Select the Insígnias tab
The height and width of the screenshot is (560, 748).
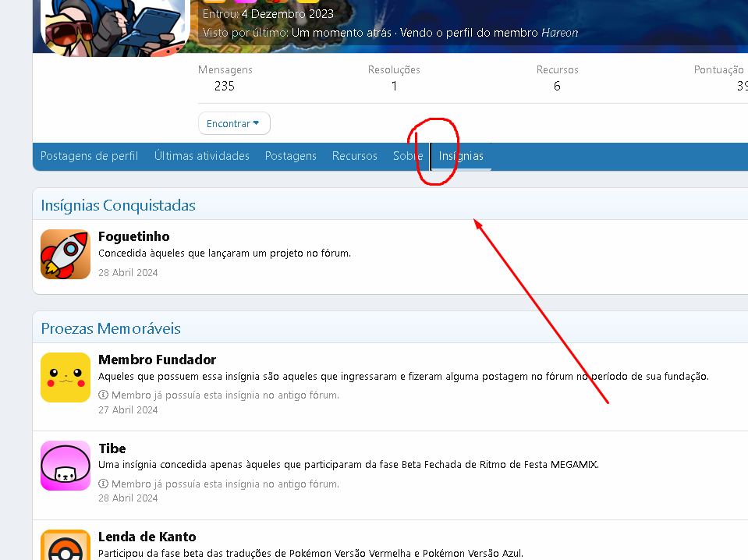coord(461,156)
